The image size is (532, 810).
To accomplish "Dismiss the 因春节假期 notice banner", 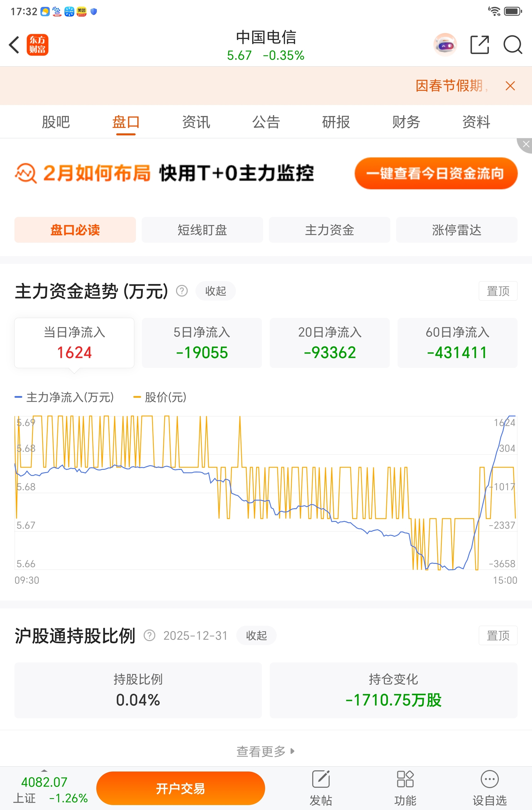I will pos(510,86).
